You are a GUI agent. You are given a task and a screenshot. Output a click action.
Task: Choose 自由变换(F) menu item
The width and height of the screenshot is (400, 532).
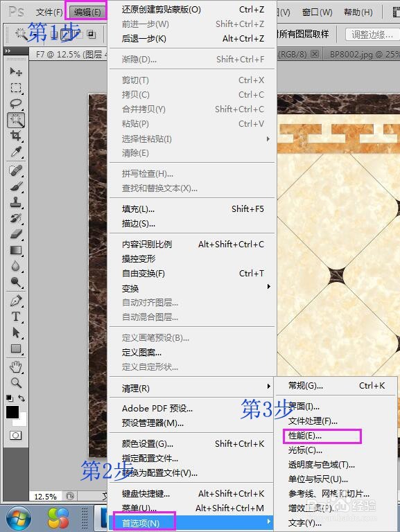click(192, 274)
